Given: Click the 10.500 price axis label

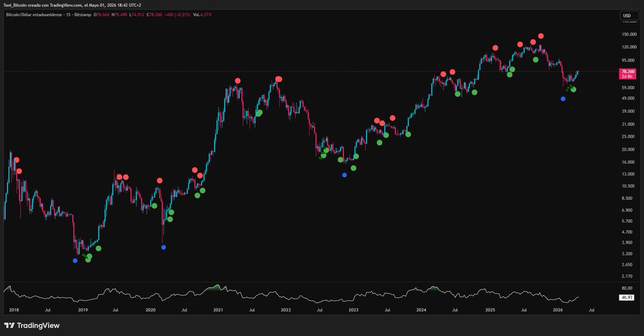Looking at the screenshot, I should 628,186.
